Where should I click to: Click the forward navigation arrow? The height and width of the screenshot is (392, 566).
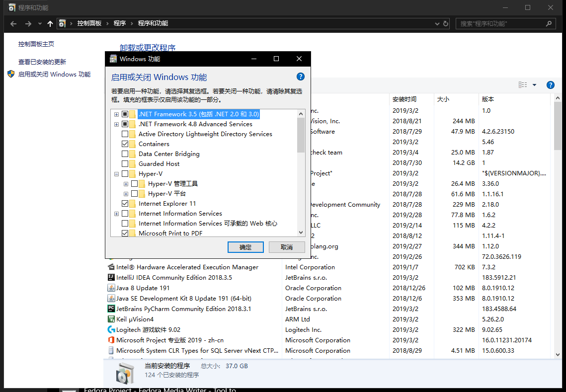28,24
